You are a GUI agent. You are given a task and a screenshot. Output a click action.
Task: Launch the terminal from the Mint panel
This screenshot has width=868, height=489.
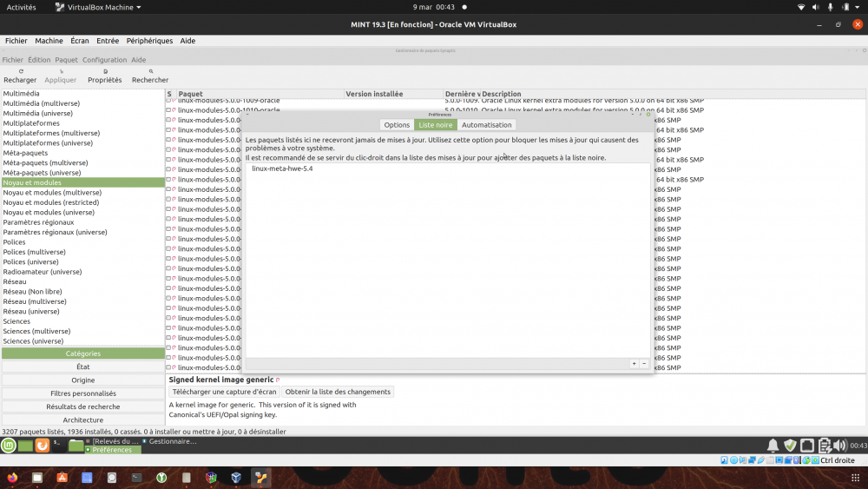tap(58, 446)
